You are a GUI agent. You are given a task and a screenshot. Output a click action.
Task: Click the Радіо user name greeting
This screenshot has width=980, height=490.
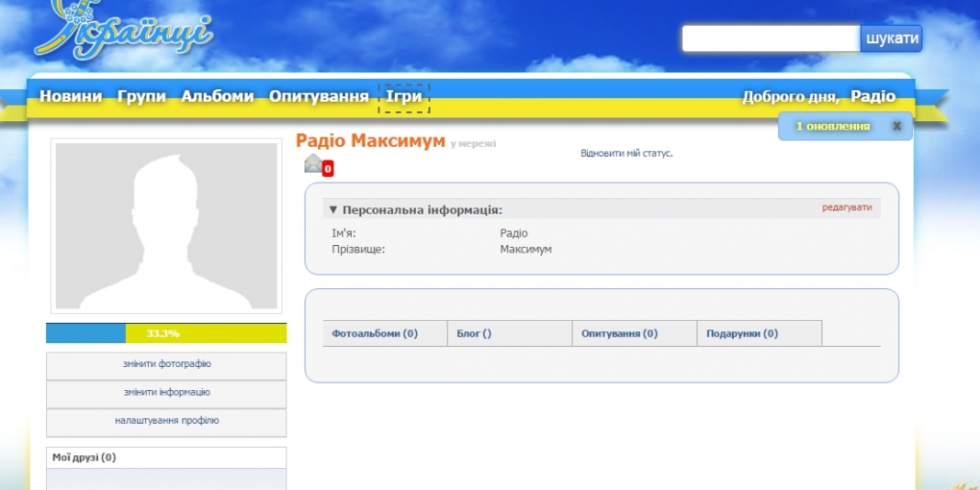873,97
